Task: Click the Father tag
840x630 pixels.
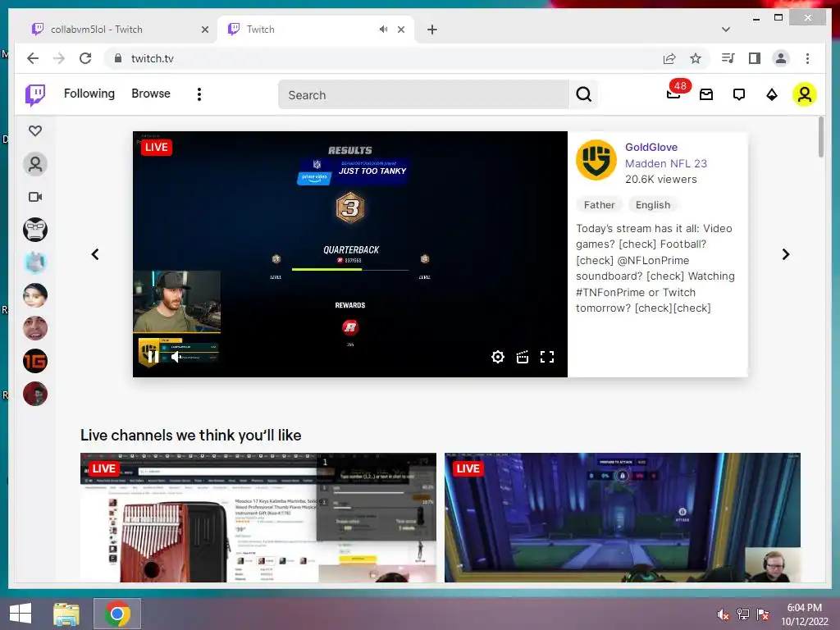Action: click(x=599, y=204)
